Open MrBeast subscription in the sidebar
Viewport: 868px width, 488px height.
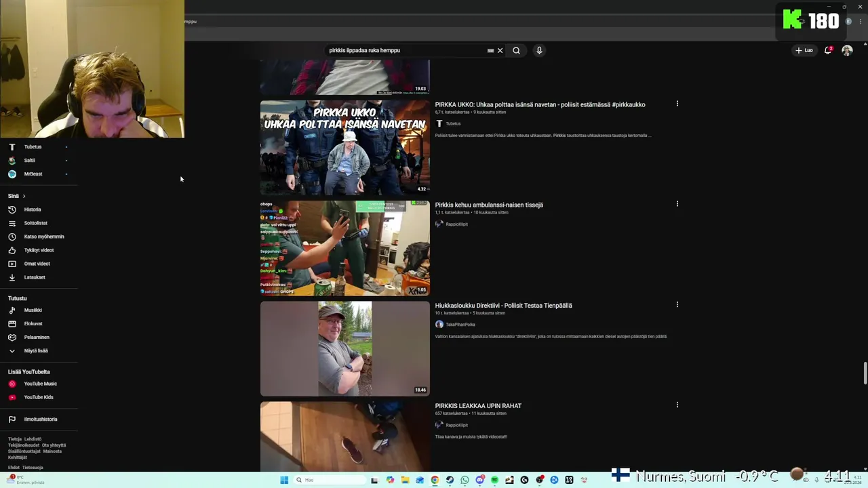(39, 174)
